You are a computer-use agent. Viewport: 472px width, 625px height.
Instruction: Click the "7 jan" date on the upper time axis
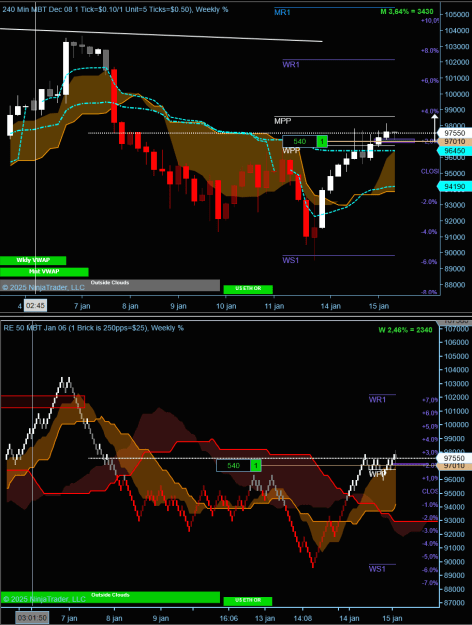[82, 306]
